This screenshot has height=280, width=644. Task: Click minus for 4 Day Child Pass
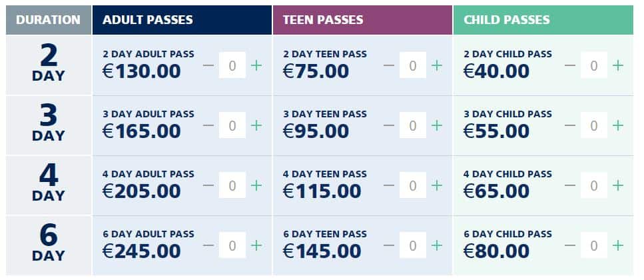click(569, 185)
